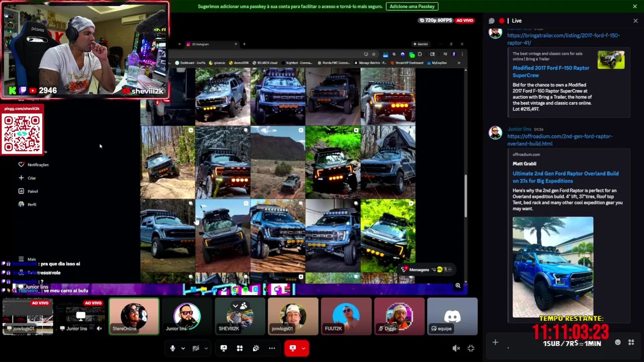Open Ultimate 2nd Gen Ford Raptor Overland Build
The width and height of the screenshot is (644, 362).
566,177
